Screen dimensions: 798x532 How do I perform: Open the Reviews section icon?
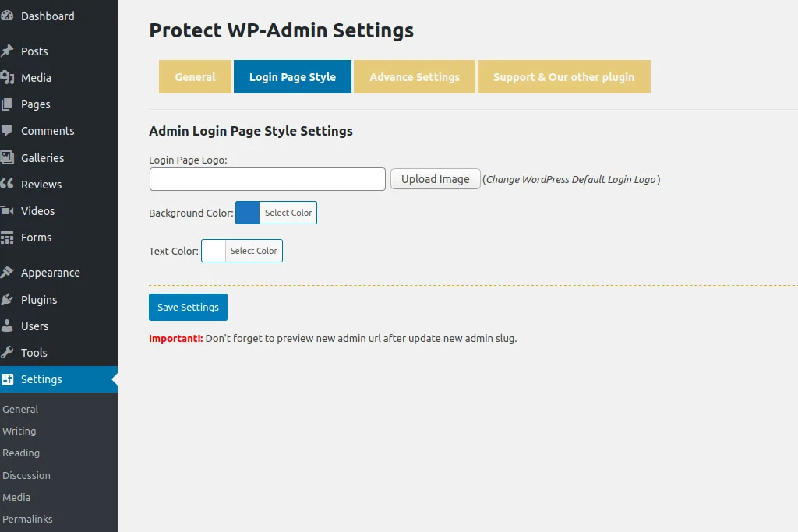(12, 184)
